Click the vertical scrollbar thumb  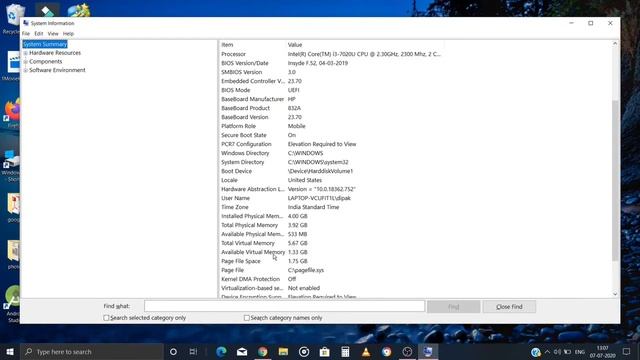[615, 180]
